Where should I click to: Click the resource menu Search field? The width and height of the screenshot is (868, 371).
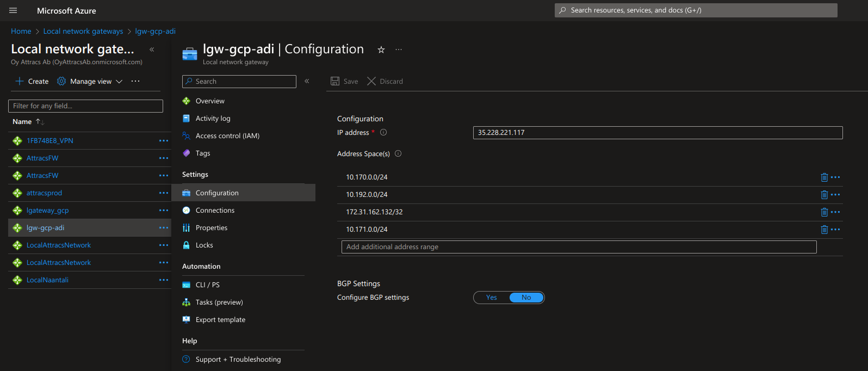point(239,82)
